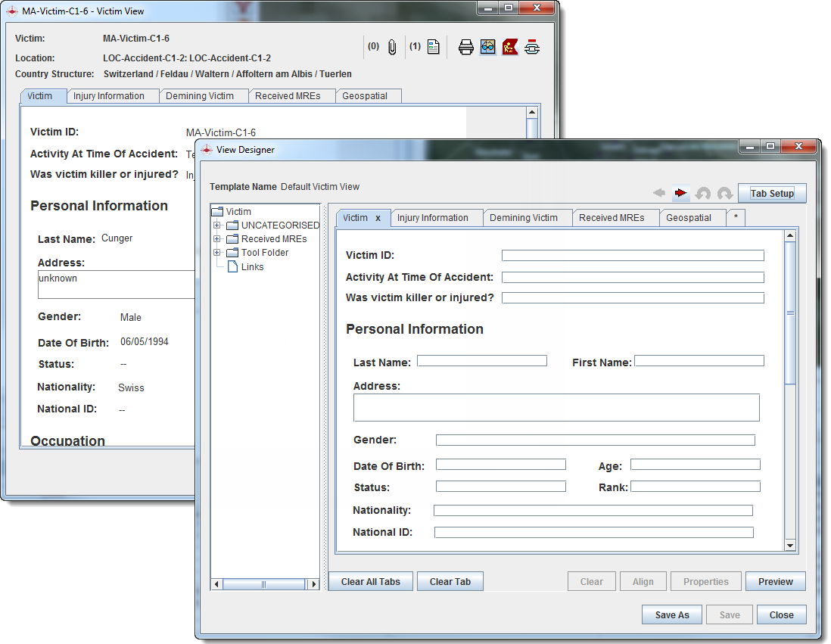This screenshot has height=644, width=831.
Task: Expand the Tool Folder node
Action: point(217,253)
